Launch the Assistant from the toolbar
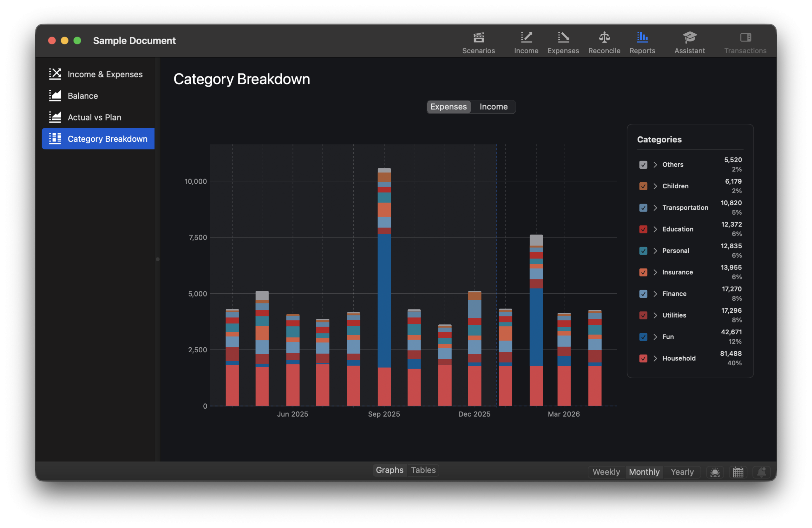 pyautogui.click(x=690, y=41)
